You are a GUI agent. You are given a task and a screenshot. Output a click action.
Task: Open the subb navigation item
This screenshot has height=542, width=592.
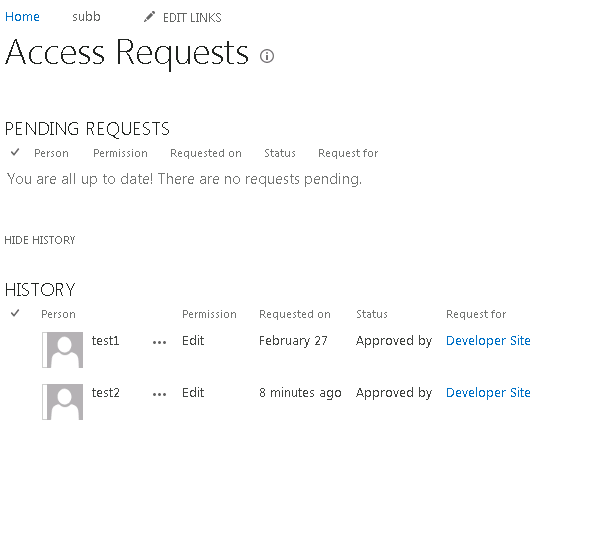pos(86,17)
